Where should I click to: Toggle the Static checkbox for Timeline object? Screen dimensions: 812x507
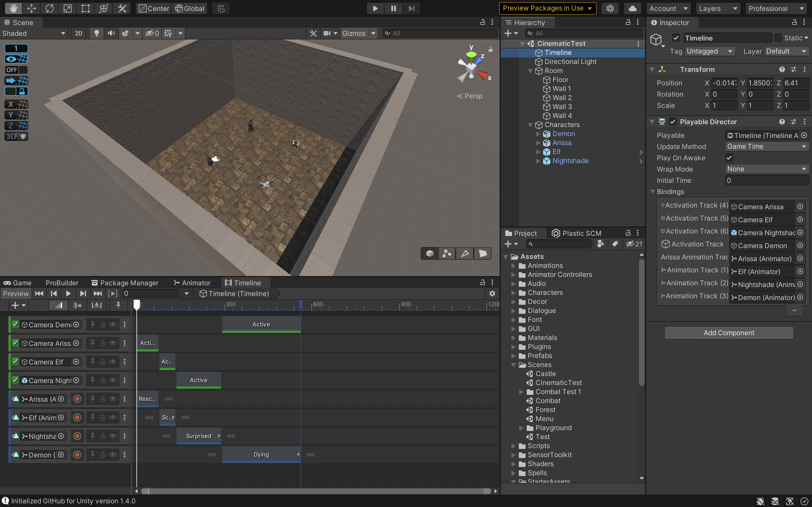pos(778,38)
